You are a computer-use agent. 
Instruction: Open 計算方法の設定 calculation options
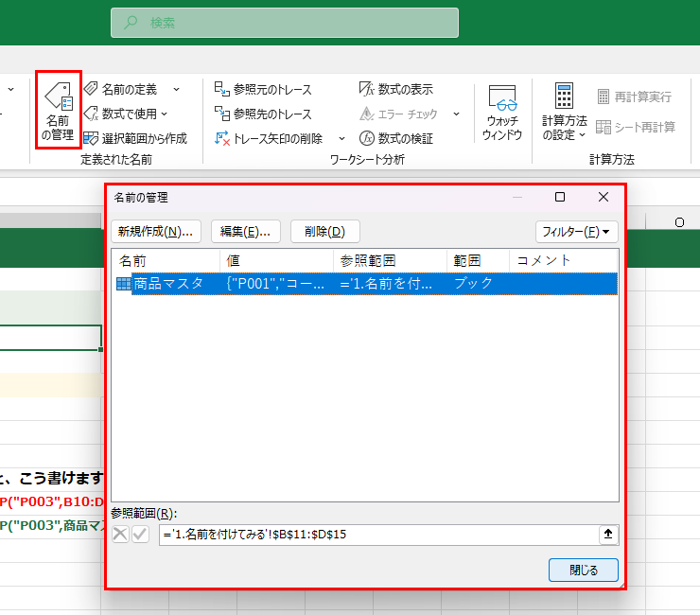click(565, 112)
